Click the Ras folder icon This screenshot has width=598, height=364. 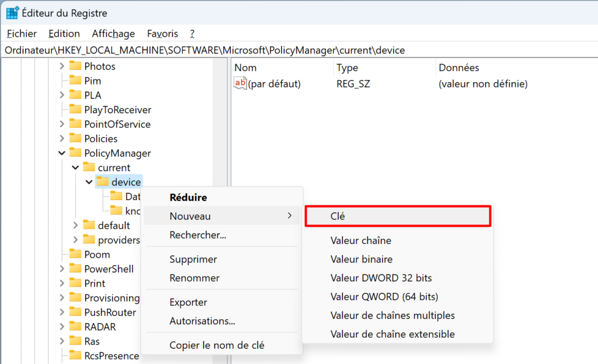75,341
